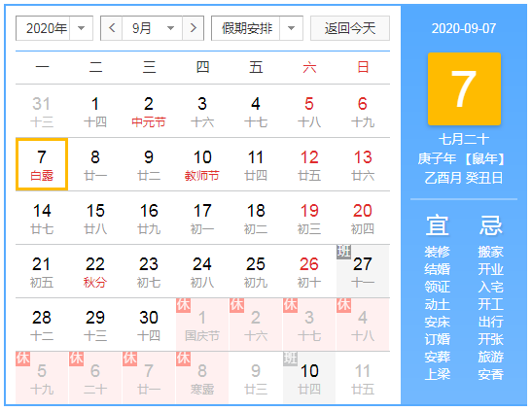Screen dimensions: 532x411
Task: Click the 班 badge on October 10
Action: click(x=290, y=359)
